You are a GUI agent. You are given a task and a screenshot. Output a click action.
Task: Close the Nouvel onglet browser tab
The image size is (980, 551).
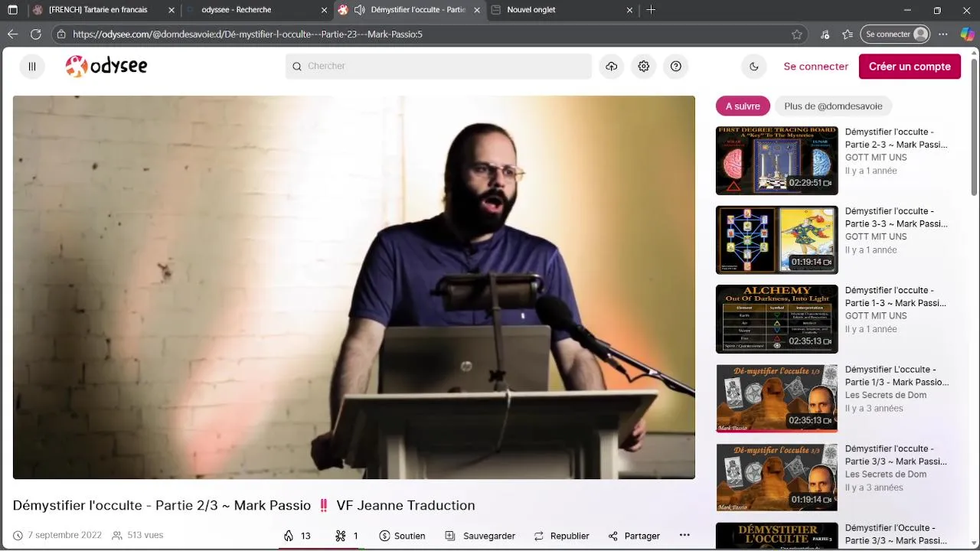coord(630,10)
